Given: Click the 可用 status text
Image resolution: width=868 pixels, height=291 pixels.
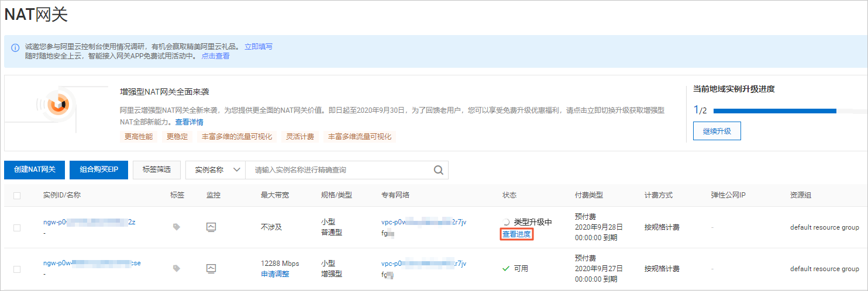Looking at the screenshot, I should 521,269.
